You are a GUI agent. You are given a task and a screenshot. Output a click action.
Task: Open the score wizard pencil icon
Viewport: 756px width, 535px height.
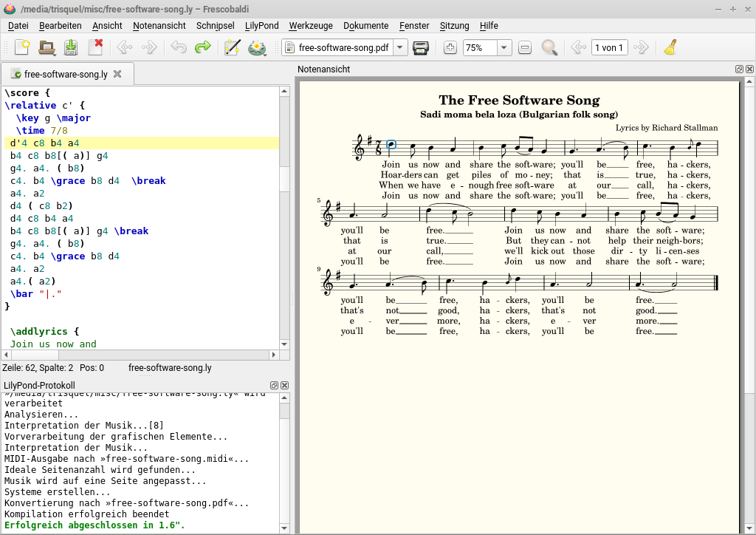click(232, 47)
